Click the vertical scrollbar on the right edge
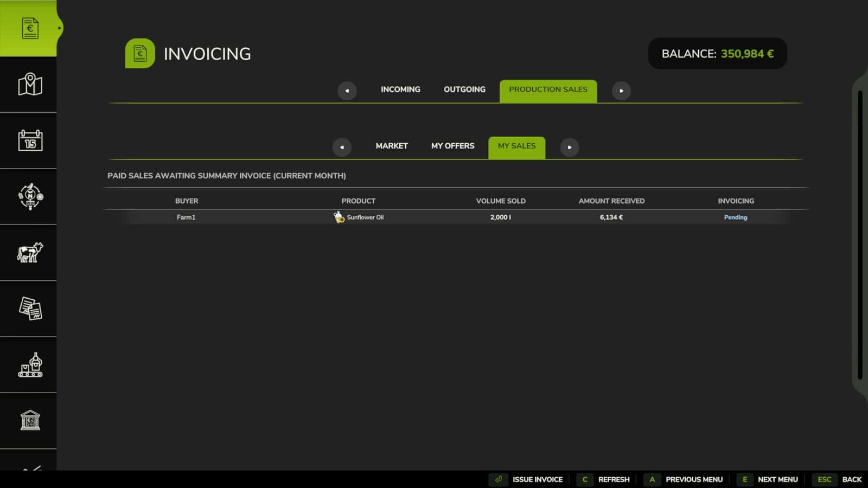The image size is (868, 488). click(860, 235)
